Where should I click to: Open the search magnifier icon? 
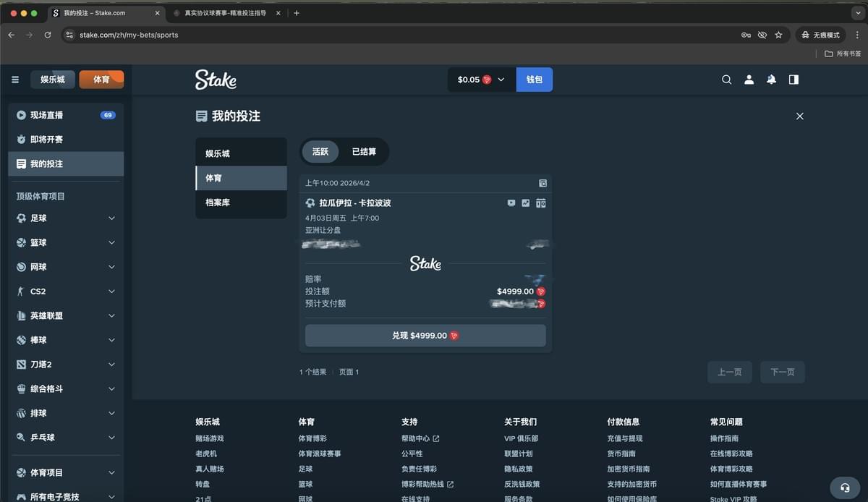(x=727, y=80)
